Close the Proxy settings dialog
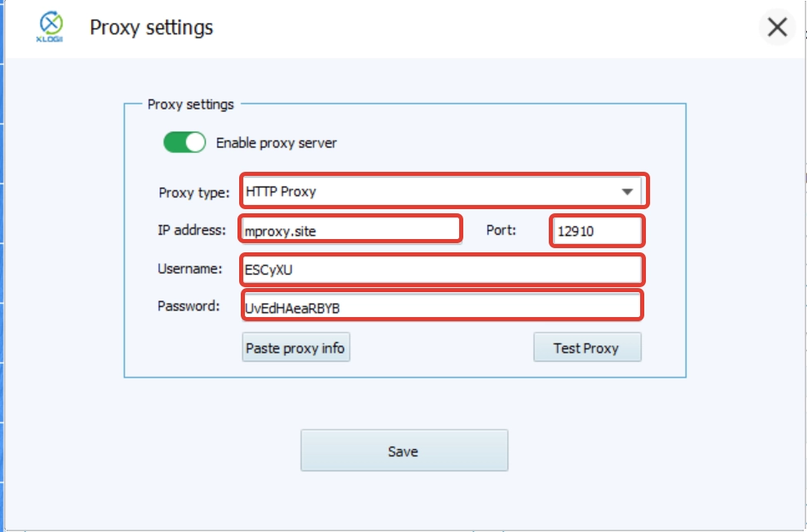807x532 pixels. [777, 27]
